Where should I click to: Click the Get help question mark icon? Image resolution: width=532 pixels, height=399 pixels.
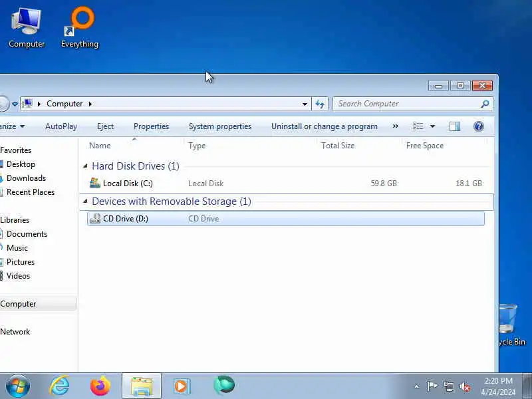pos(478,126)
